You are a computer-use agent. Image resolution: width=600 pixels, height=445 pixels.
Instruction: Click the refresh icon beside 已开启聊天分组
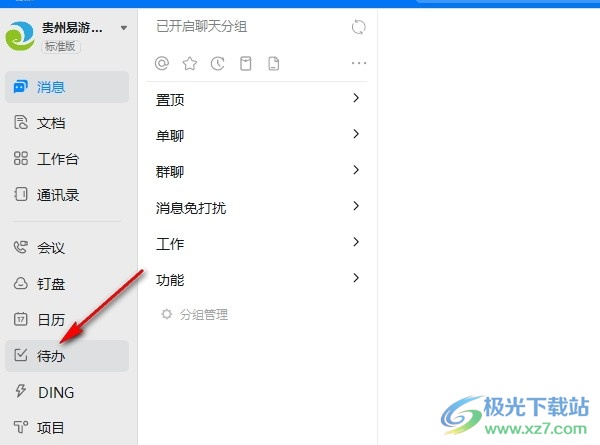[358, 27]
